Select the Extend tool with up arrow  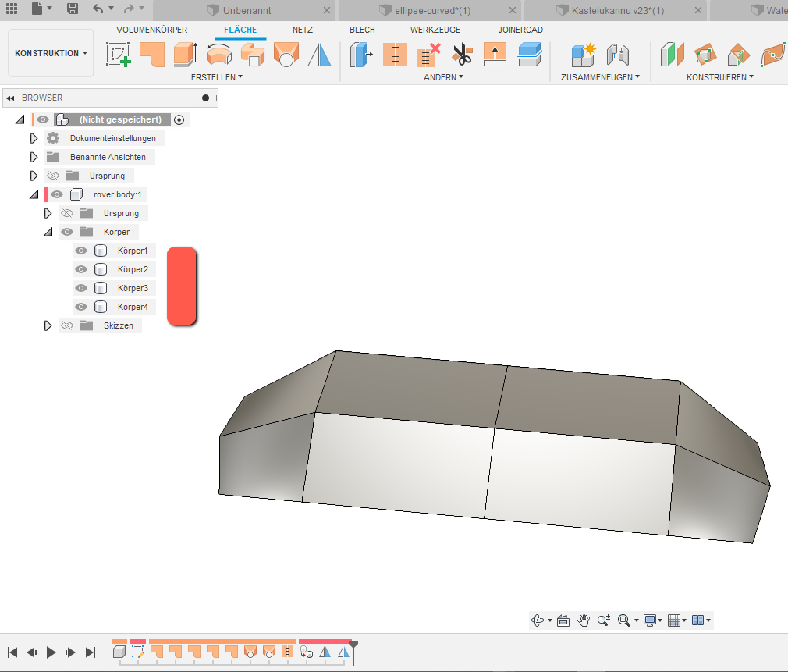[495, 55]
